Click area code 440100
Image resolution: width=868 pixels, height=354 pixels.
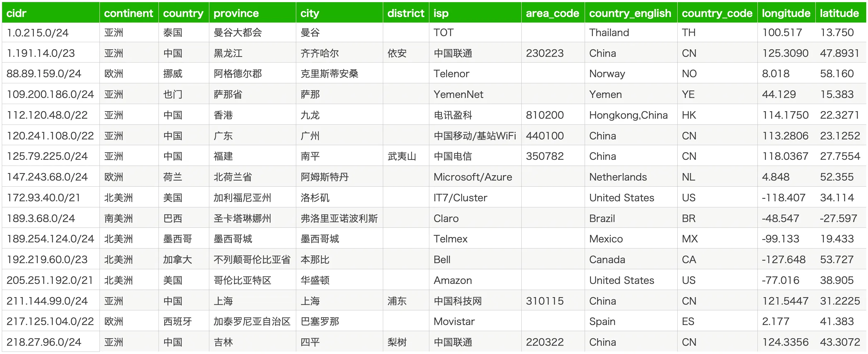pos(553,136)
